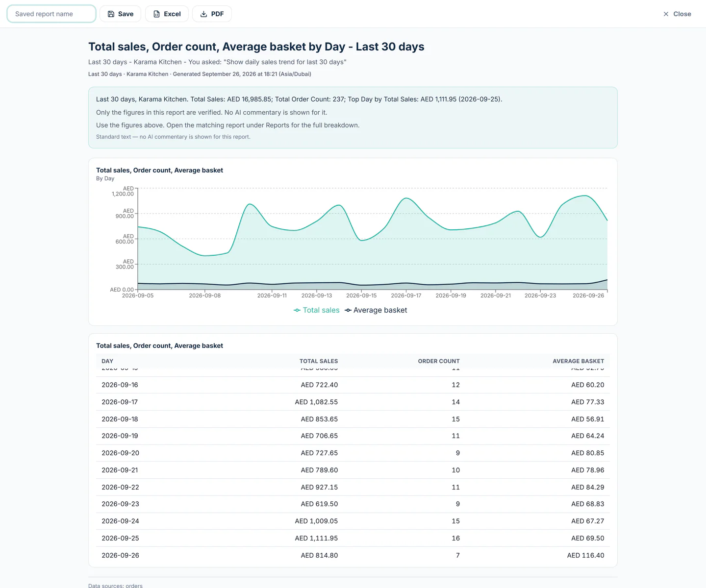
Task: Click the AED 56.91 average basket value
Action: (x=588, y=419)
